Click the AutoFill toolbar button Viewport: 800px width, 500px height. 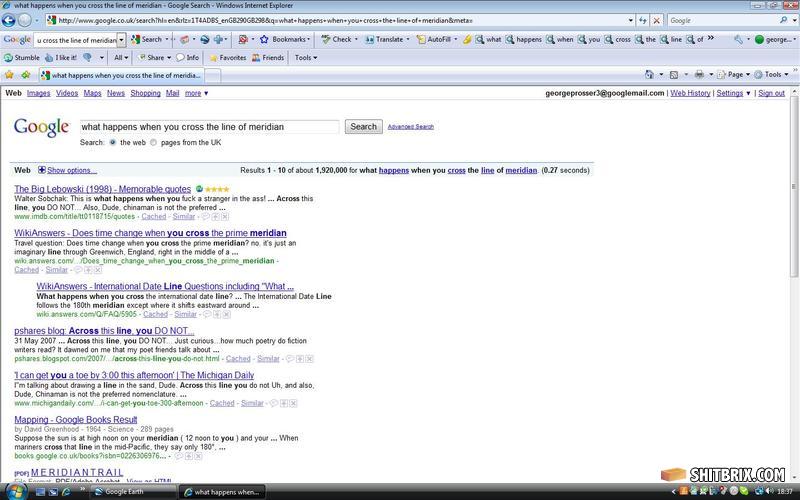click(x=434, y=39)
